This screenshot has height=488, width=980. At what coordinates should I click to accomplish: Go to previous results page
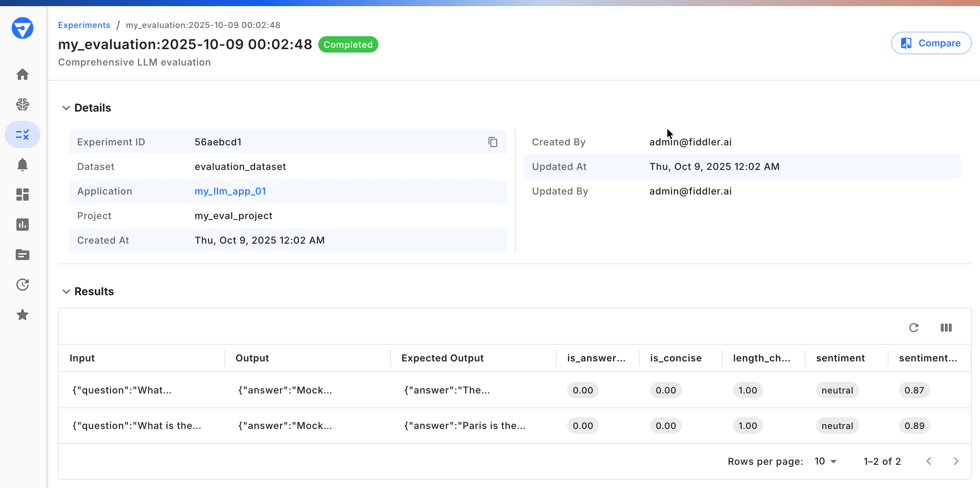point(929,461)
